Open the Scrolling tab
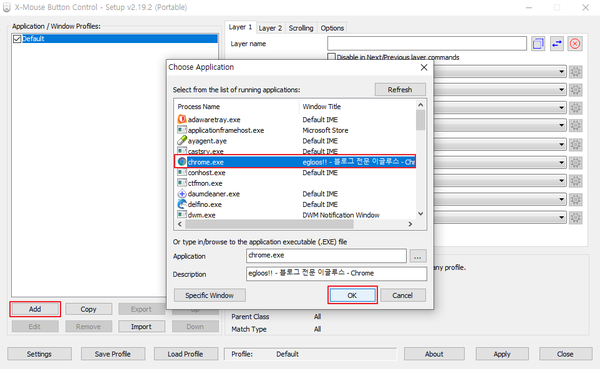Image resolution: width=600 pixels, height=369 pixels. (x=301, y=28)
